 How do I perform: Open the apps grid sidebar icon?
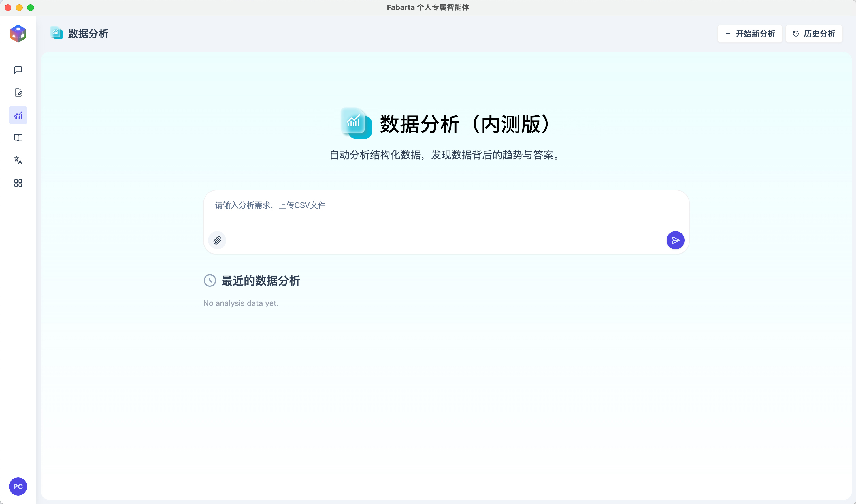pyautogui.click(x=18, y=183)
